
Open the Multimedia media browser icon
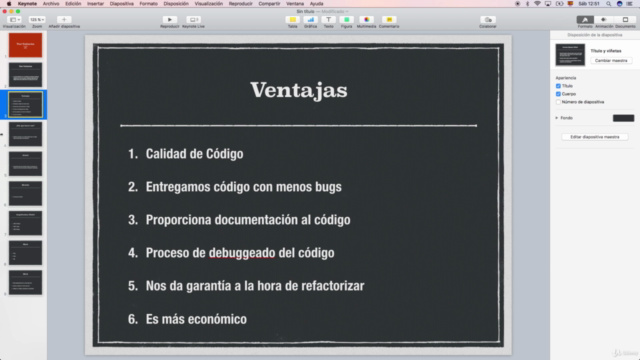367,20
